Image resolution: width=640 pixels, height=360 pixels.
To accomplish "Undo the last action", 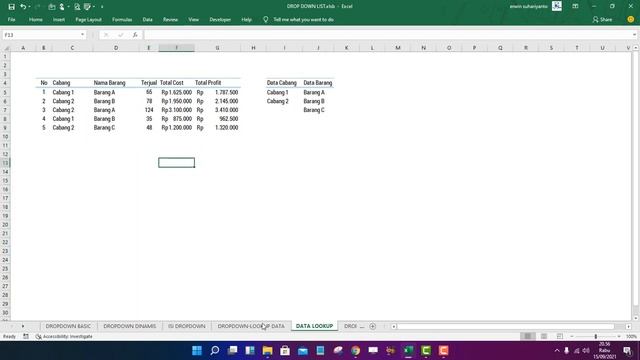I will pos(23,7).
